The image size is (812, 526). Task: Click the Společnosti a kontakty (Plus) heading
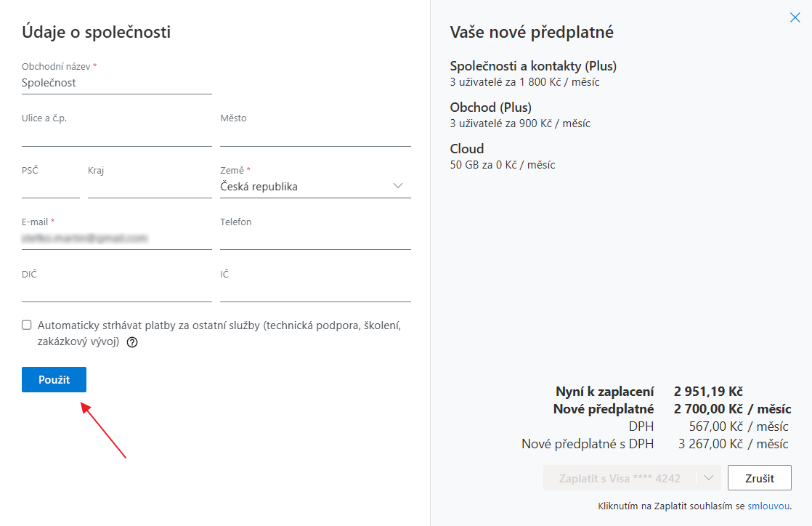[533, 66]
